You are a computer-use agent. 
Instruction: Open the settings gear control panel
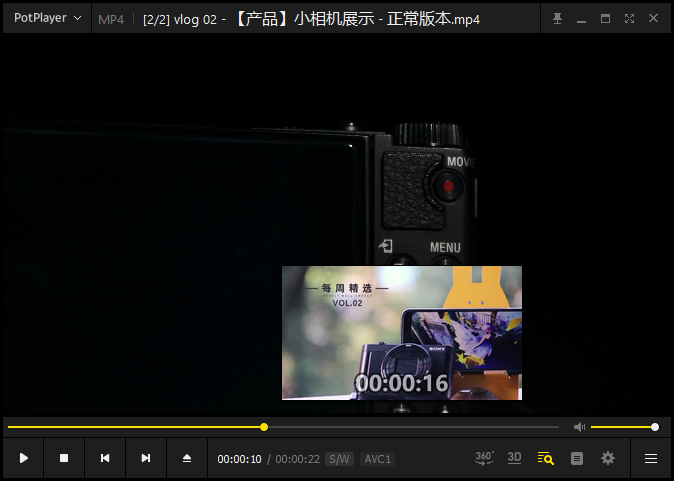(x=608, y=458)
